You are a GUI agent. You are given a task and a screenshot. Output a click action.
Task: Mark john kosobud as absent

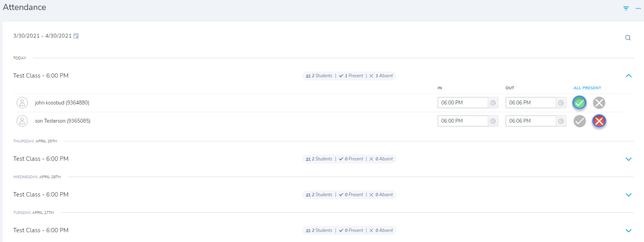click(599, 103)
